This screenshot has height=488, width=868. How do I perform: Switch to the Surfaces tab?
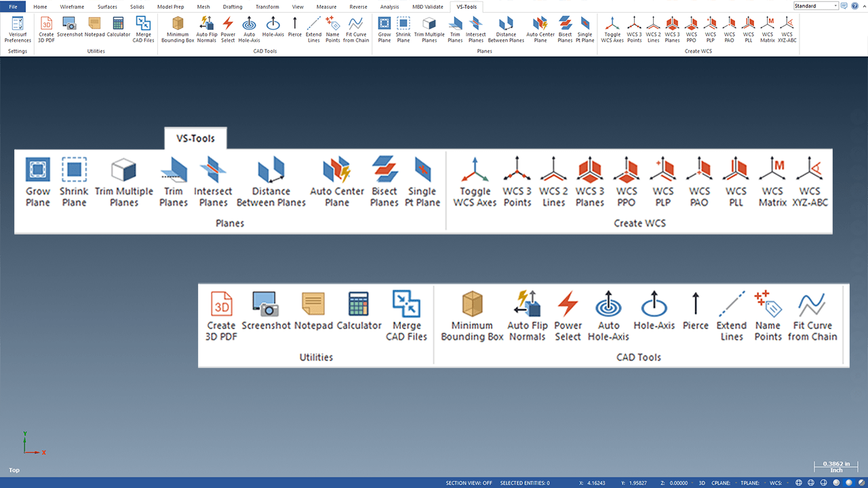pos(107,7)
